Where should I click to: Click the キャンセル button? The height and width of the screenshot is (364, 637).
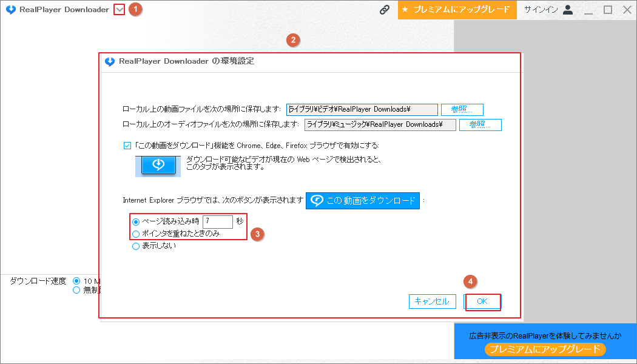pyautogui.click(x=432, y=302)
